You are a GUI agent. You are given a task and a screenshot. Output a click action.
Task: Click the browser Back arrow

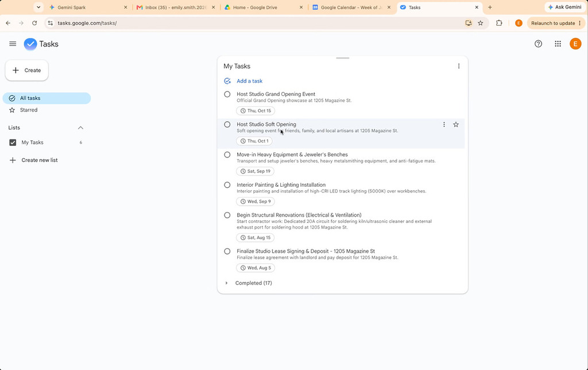point(8,23)
